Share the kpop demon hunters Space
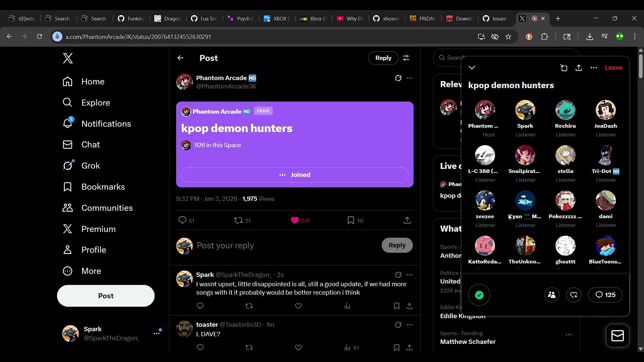 tap(579, 68)
